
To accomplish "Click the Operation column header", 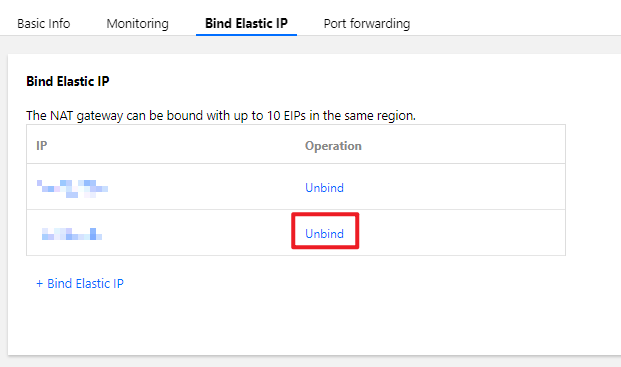I will click(x=333, y=146).
